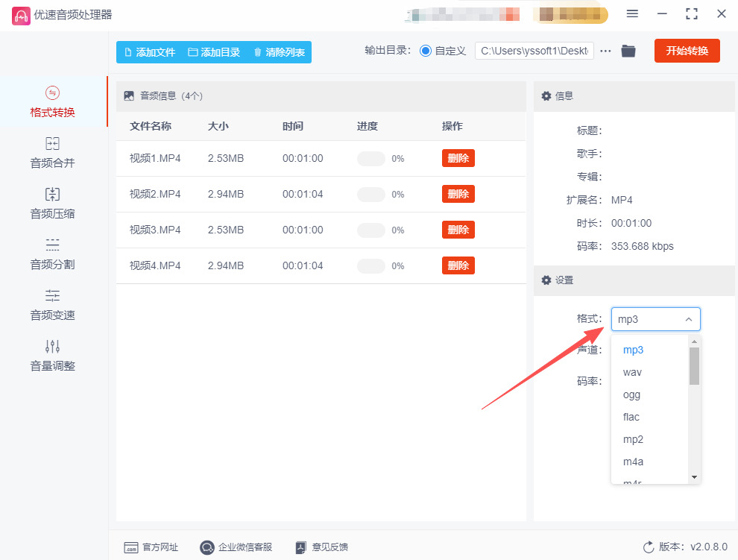This screenshot has height=560, width=738.
Task: Open the Feedback (意见反馈) link
Action: 322,547
